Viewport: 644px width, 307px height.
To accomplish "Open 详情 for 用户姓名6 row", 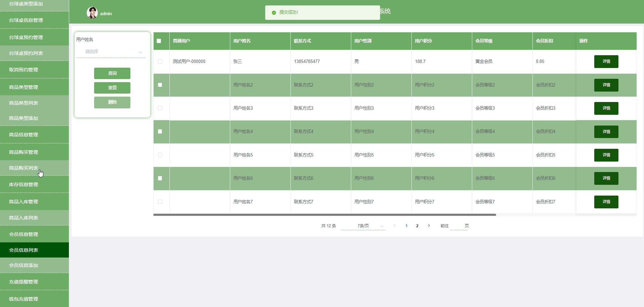I will click(606, 178).
